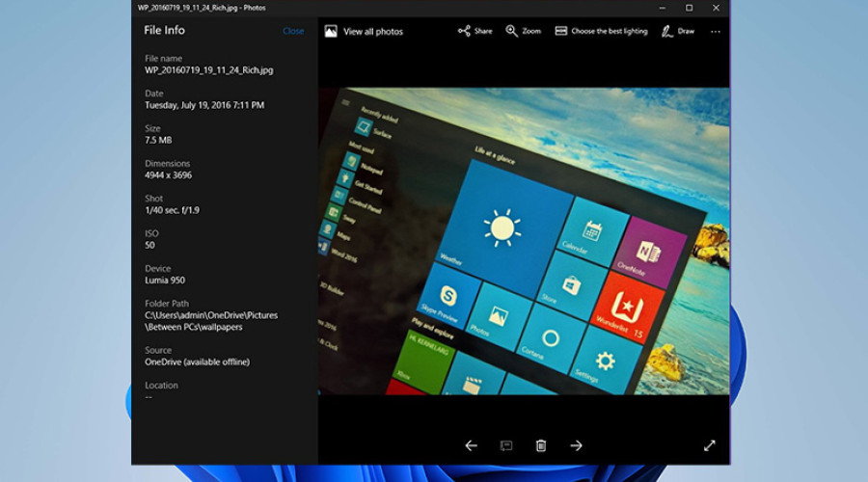
Task: Click the dimensions 4944 x 3696
Action: pos(168,175)
